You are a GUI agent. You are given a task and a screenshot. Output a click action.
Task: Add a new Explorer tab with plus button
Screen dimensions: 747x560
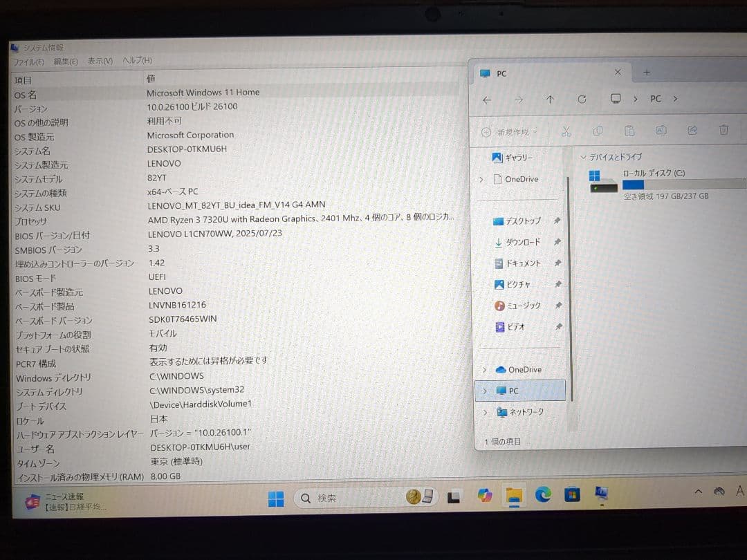pyautogui.click(x=647, y=73)
